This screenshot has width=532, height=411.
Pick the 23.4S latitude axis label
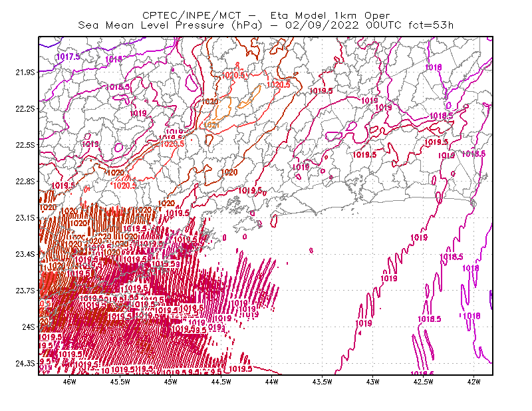click(x=25, y=254)
